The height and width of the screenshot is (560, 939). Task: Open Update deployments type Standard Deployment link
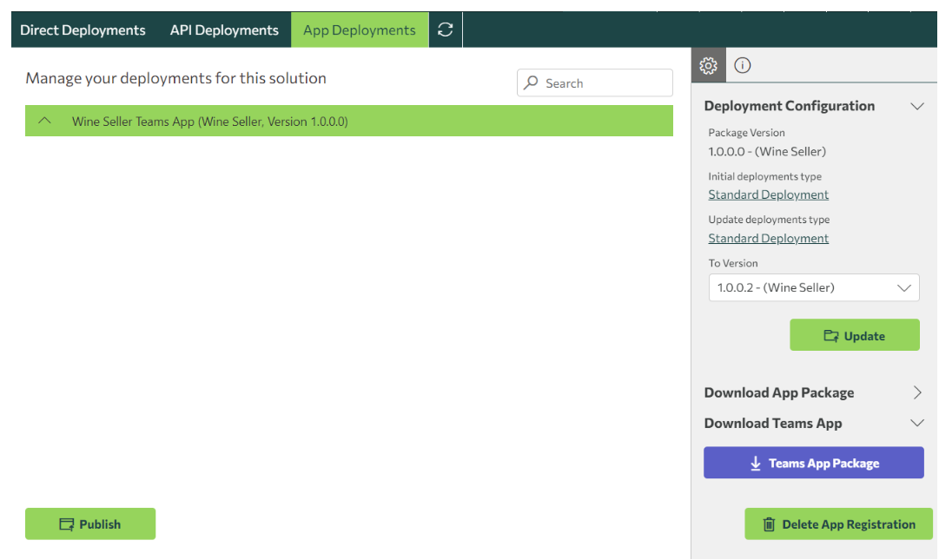pyautogui.click(x=769, y=238)
